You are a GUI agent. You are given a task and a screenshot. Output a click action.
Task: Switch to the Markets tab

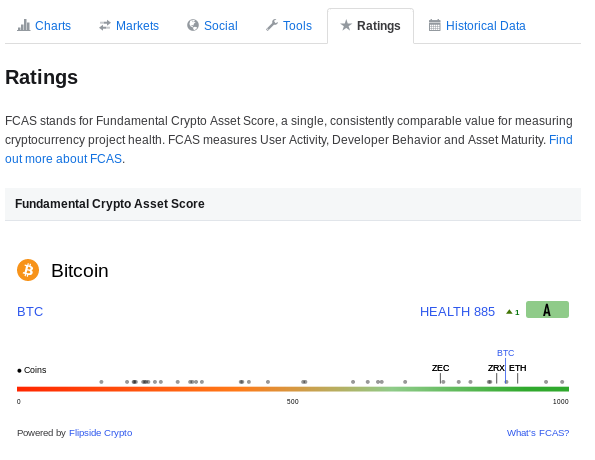click(129, 26)
